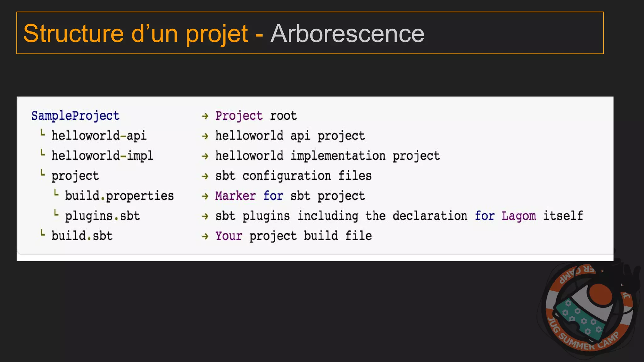Click the helloworld-impl tree entry
The image size is (644, 362).
[102, 156]
